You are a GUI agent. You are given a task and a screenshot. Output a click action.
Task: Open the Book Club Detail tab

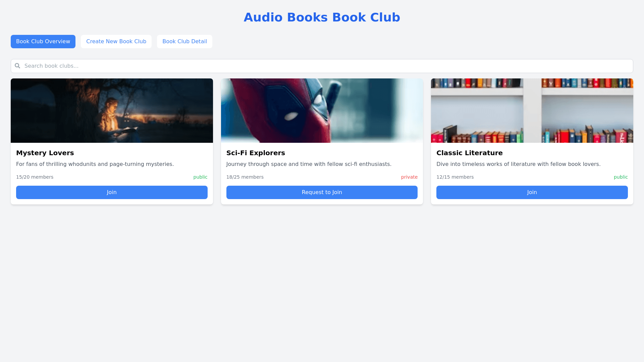pyautogui.click(x=184, y=42)
